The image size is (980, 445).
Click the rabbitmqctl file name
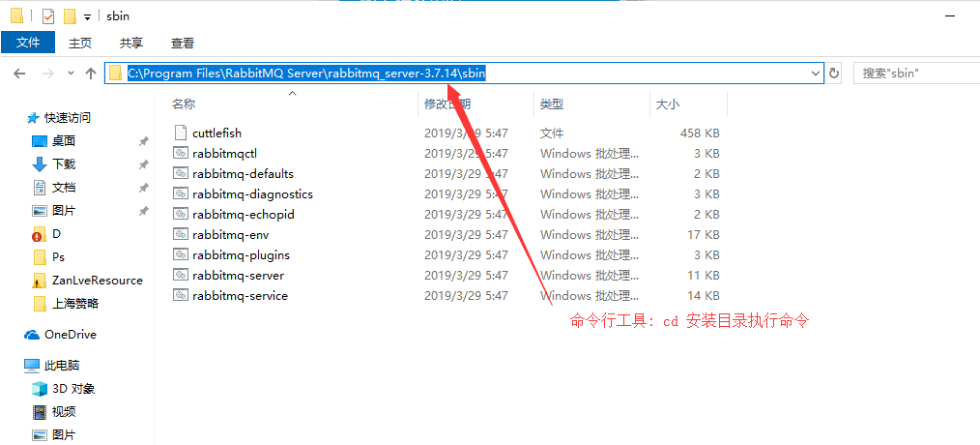click(225, 153)
